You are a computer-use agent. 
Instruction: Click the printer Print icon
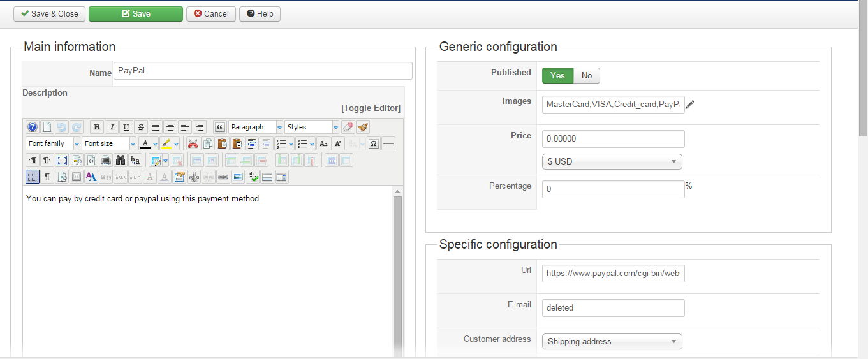106,160
